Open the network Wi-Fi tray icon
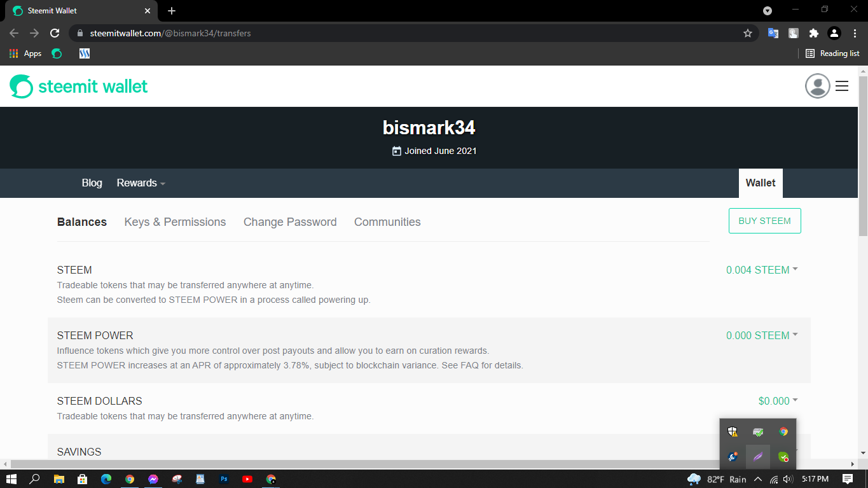 [774, 479]
